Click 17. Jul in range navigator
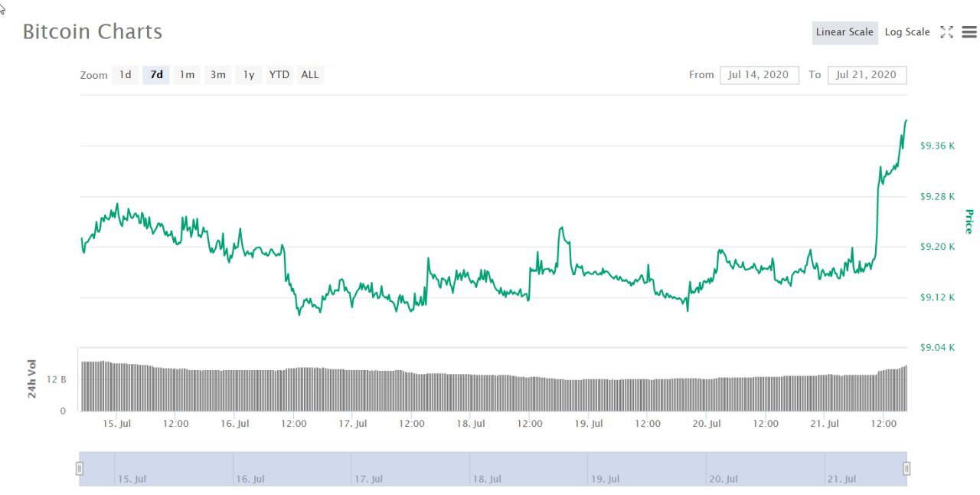Viewport: 980px width, 495px height. click(x=368, y=479)
